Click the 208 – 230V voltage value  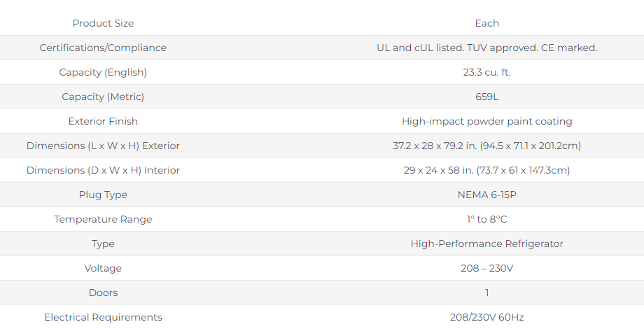click(486, 268)
